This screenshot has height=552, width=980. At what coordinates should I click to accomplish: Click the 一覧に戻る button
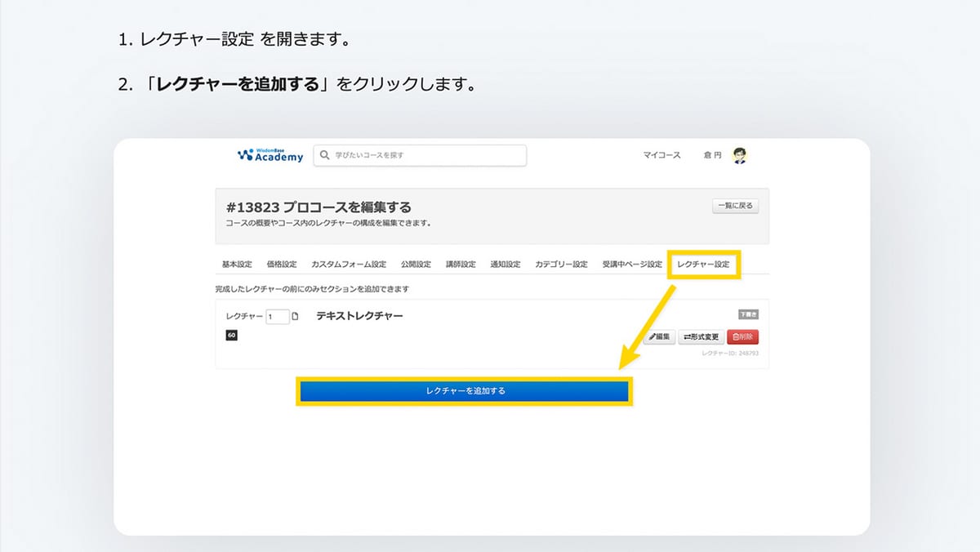735,207
